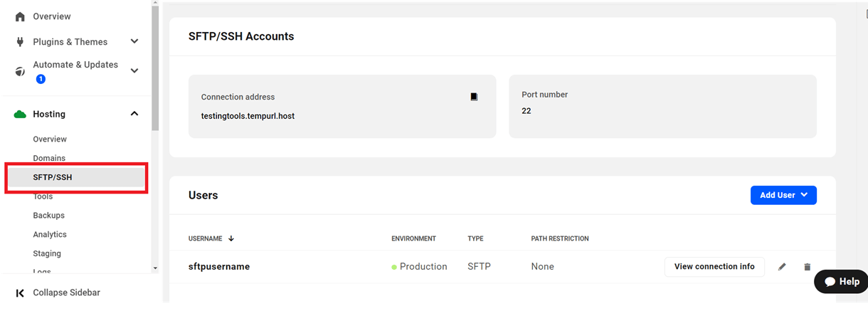Edit sftpusername with the pencil icon
Image resolution: width=868 pixels, height=311 pixels.
coord(782,267)
